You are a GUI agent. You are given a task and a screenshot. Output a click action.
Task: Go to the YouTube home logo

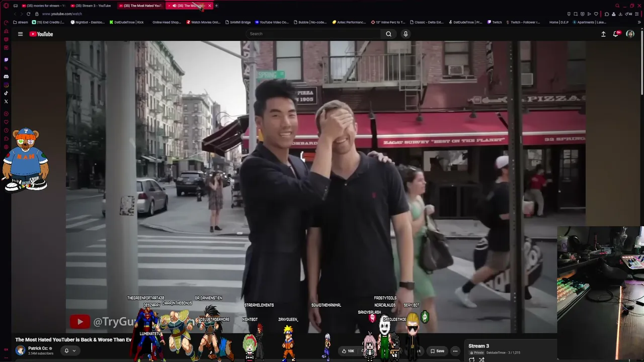(x=41, y=34)
